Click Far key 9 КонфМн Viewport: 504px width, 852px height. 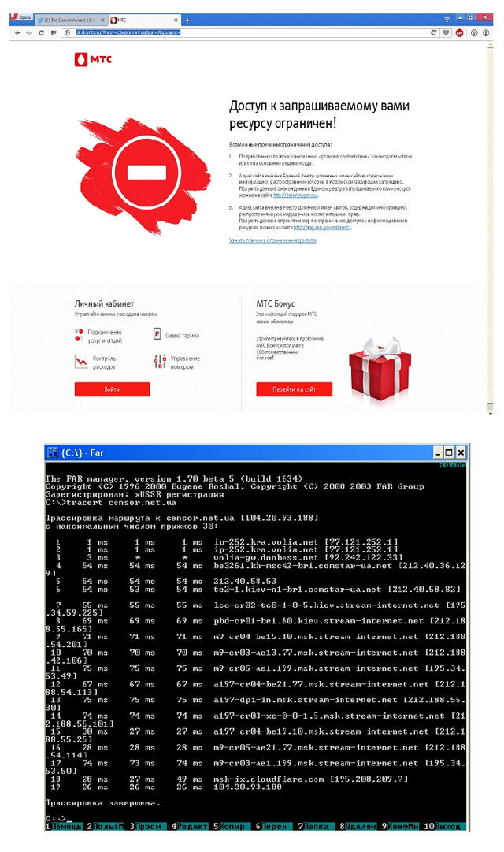tap(400, 826)
